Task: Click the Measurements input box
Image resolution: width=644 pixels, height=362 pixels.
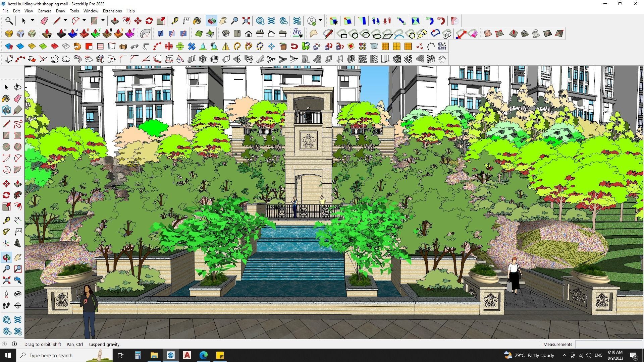Action: pyautogui.click(x=608, y=344)
